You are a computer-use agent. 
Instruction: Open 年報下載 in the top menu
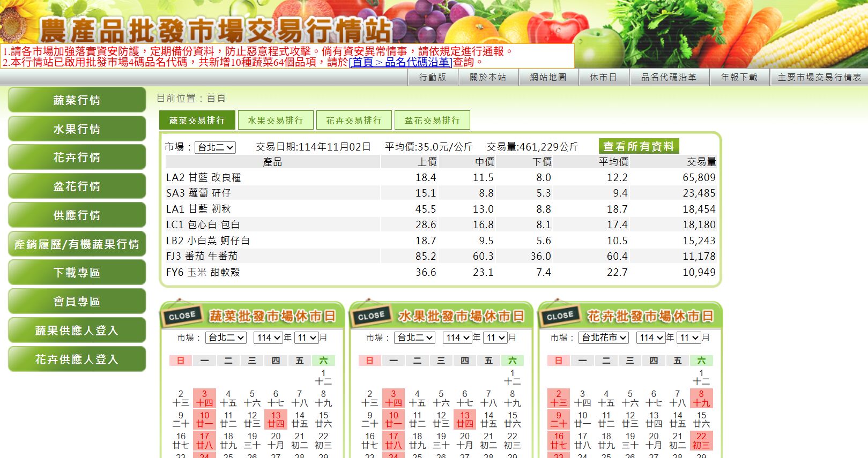click(739, 77)
